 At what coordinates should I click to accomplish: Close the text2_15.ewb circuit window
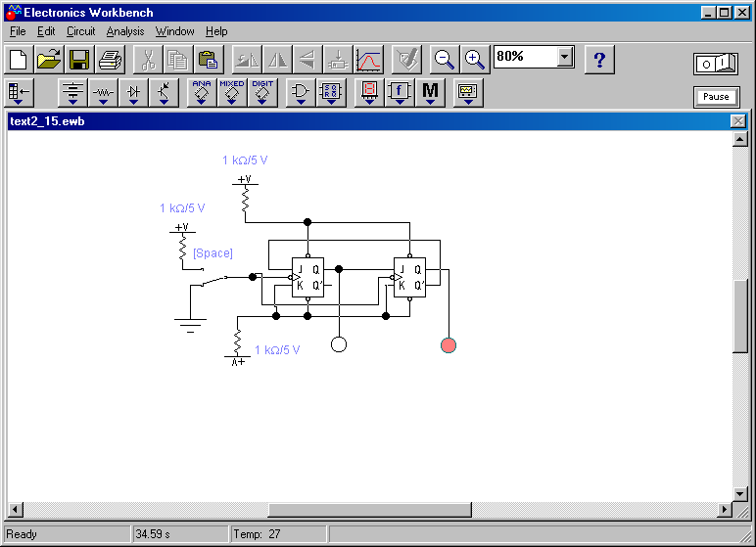pyautogui.click(x=738, y=121)
